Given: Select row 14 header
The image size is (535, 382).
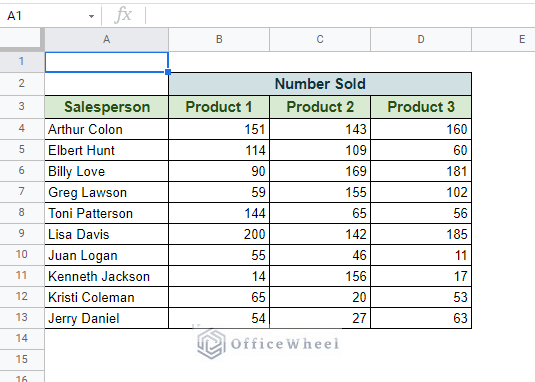Looking at the screenshot, I should pos(22,339).
